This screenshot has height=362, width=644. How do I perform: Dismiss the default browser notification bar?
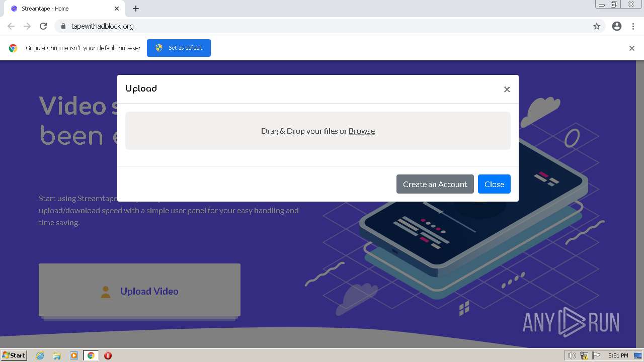coord(631,48)
